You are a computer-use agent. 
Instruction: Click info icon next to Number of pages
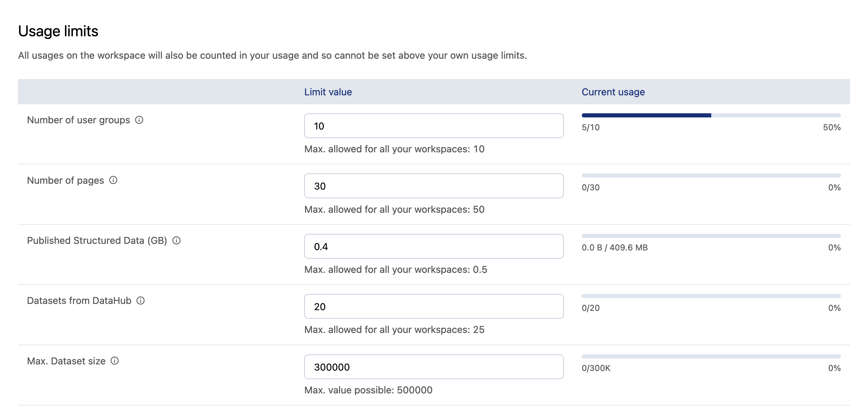coord(113,180)
